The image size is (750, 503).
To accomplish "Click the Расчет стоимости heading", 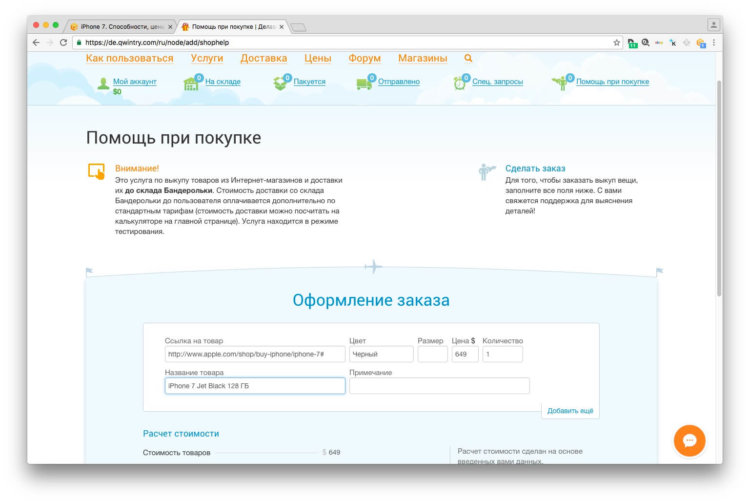I will [x=181, y=434].
